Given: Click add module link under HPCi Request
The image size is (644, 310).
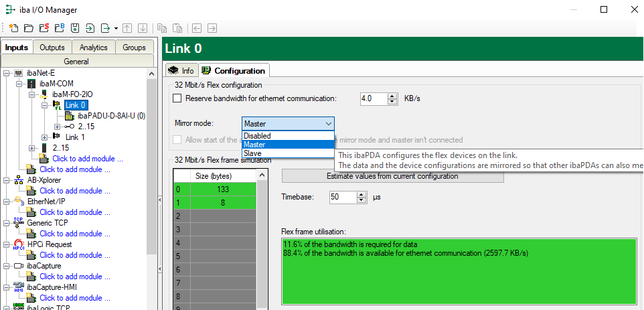Looking at the screenshot, I should pos(75,254).
